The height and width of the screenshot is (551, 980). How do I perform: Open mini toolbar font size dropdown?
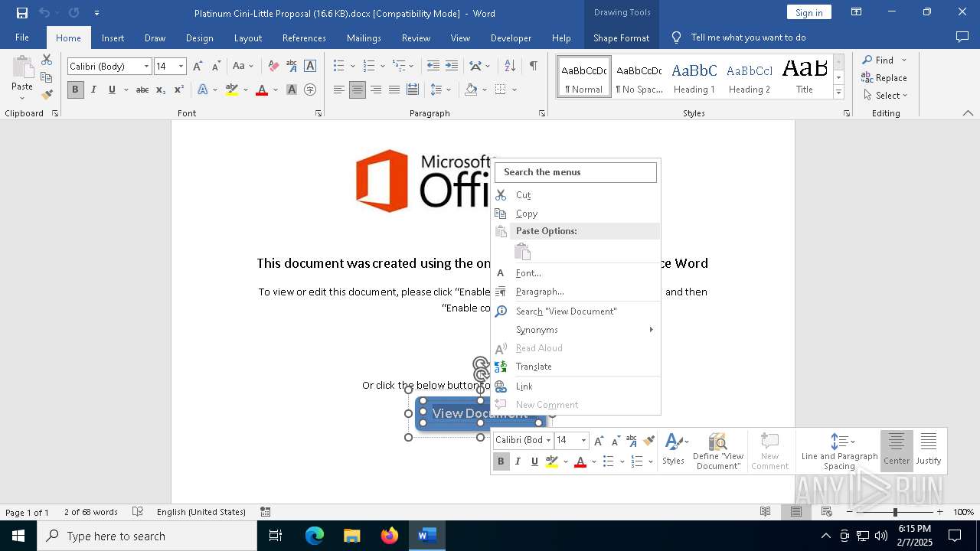click(x=583, y=440)
